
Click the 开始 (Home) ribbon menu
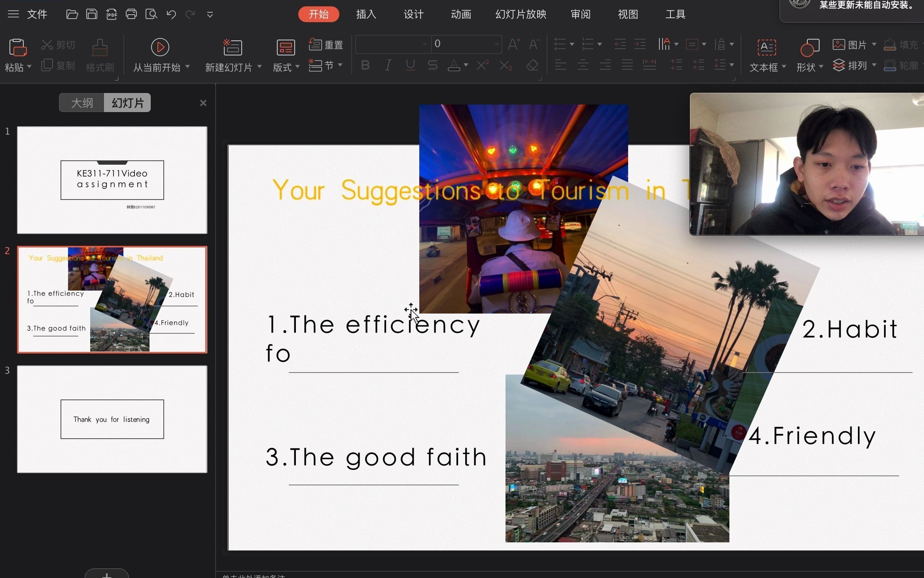pyautogui.click(x=318, y=14)
